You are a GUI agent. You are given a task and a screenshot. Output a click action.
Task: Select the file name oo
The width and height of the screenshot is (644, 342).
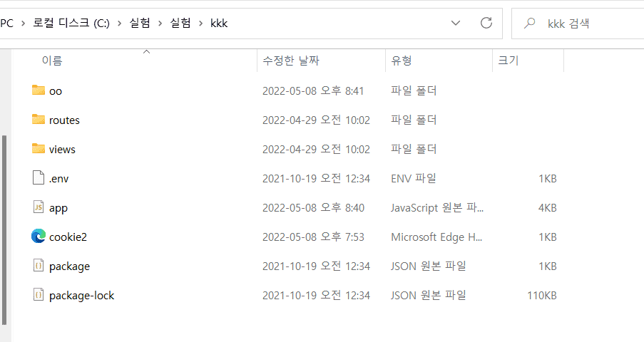56,91
